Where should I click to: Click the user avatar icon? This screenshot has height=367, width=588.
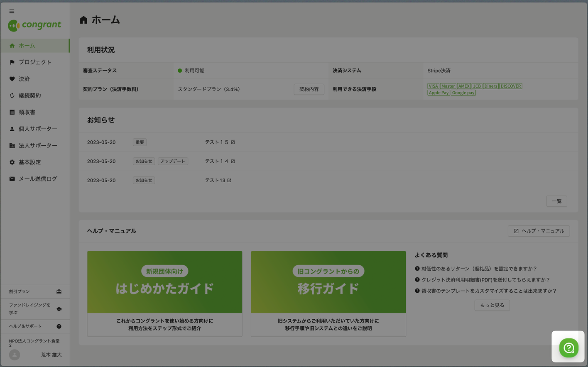(15, 355)
